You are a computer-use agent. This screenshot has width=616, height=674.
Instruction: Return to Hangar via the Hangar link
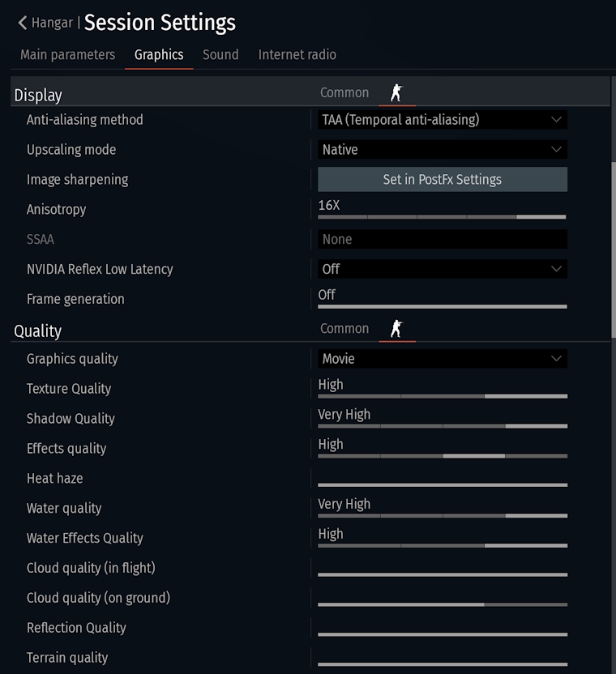point(52,23)
